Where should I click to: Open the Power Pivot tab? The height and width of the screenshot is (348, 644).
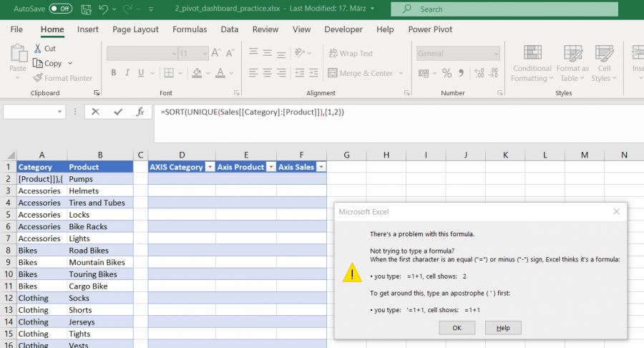(x=430, y=29)
